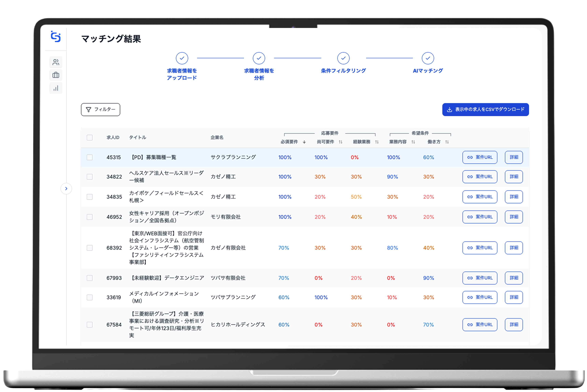587x392 pixels.
Task: Open 案件URL for job 34822
Action: click(480, 177)
